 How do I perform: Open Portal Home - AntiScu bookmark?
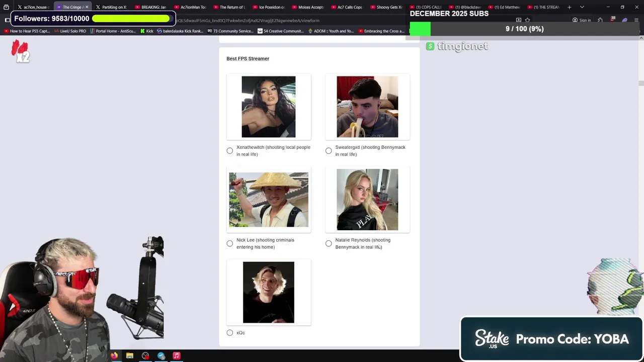click(113, 31)
